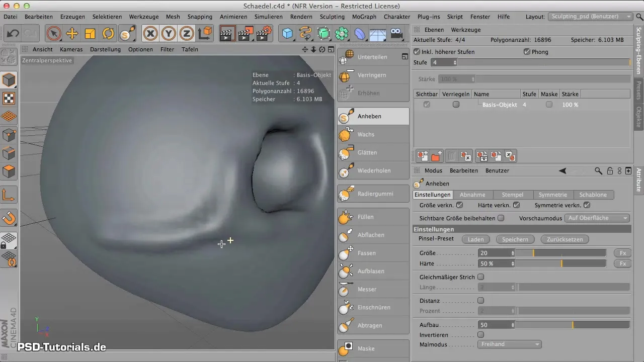This screenshot has height=362, width=644.
Task: Enable the magnet snapping tool
Action: 9,218
